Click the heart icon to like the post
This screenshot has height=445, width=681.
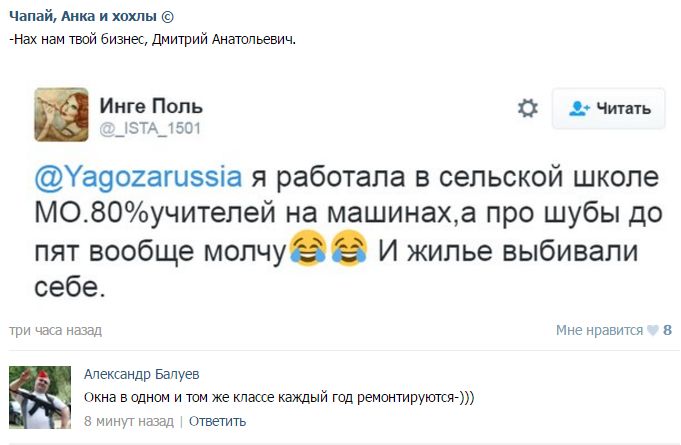(653, 331)
